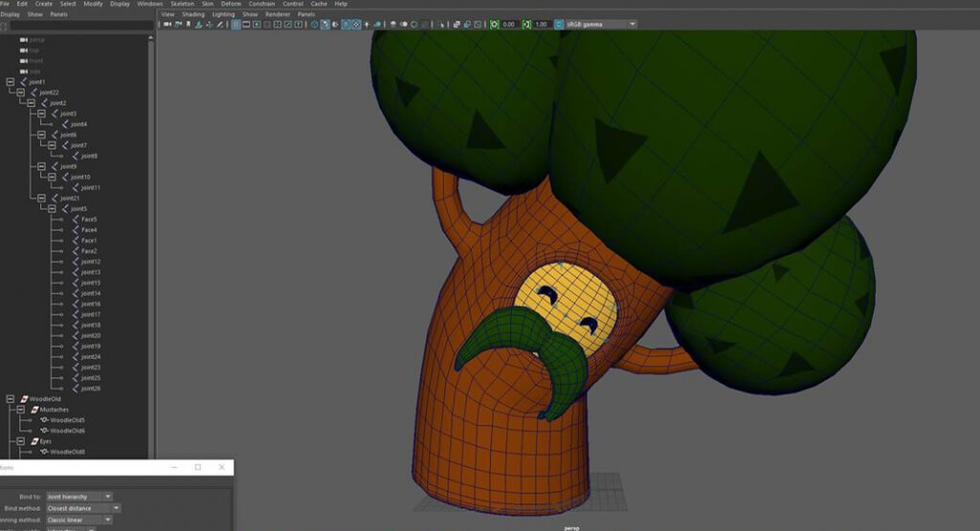The width and height of the screenshot is (980, 531).
Task: Collapse the Eyes group
Action: tap(21, 441)
